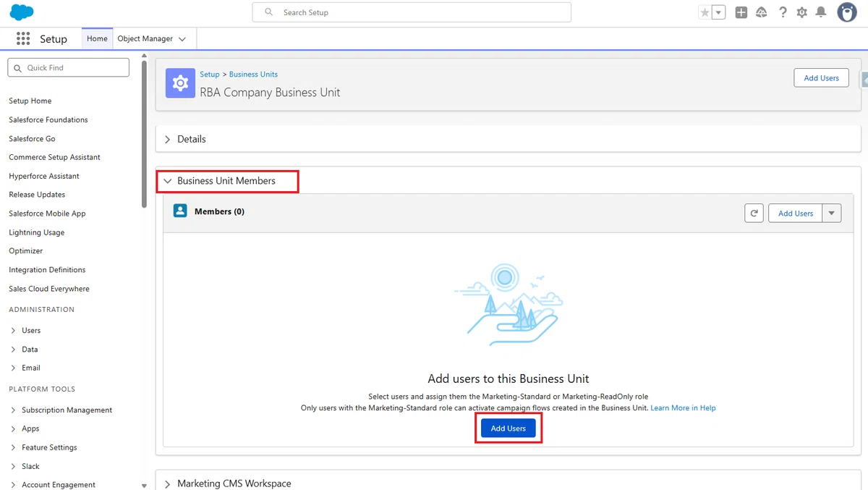The height and width of the screenshot is (490, 868).
Task: Go to Setup breadcrumb link
Action: pyautogui.click(x=210, y=75)
